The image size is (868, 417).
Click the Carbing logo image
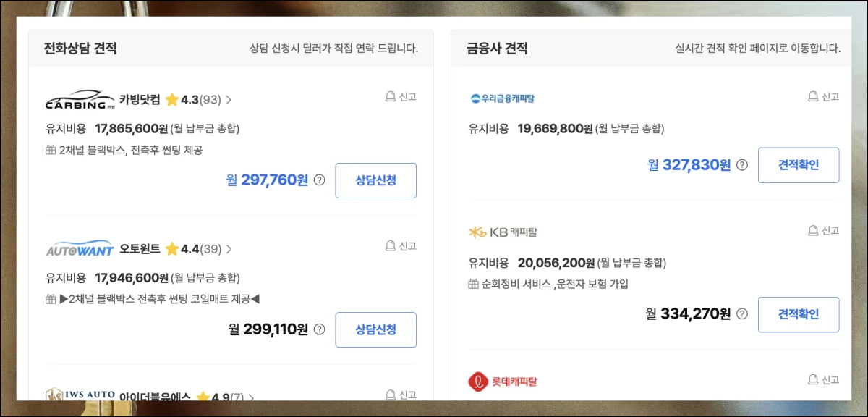(x=80, y=101)
